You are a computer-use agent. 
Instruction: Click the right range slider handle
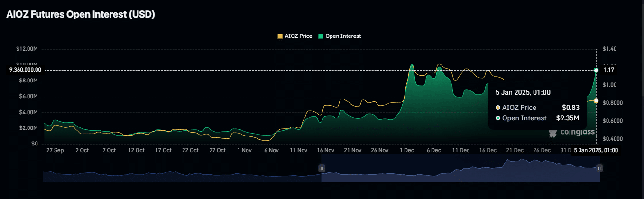(x=599, y=168)
